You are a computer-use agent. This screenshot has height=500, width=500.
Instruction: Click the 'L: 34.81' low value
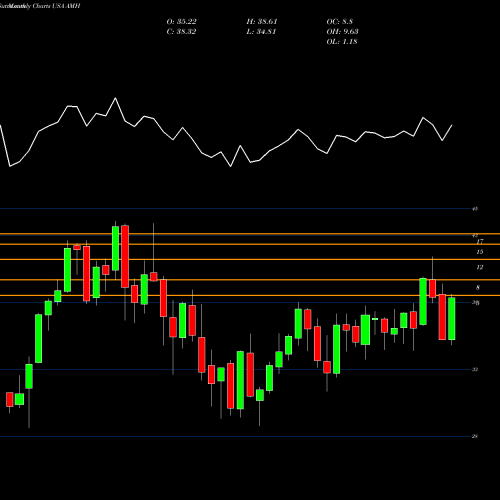point(262,32)
